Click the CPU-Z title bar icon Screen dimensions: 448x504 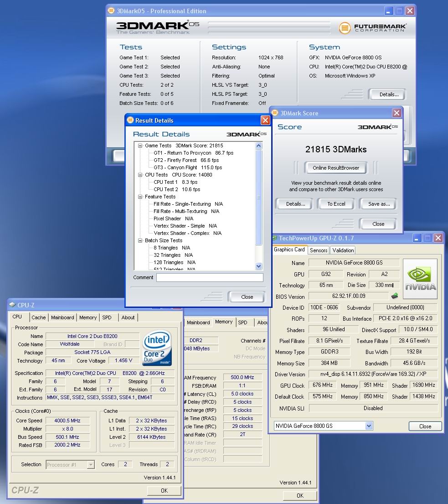[x=12, y=305]
